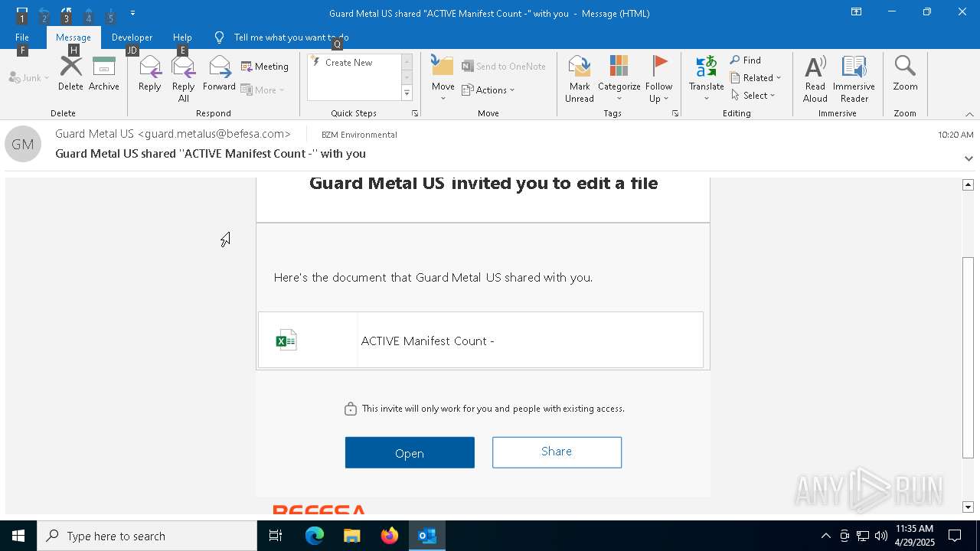Image resolution: width=980 pixels, height=551 pixels.
Task: Expand the Actions dropdown
Action: click(x=488, y=90)
